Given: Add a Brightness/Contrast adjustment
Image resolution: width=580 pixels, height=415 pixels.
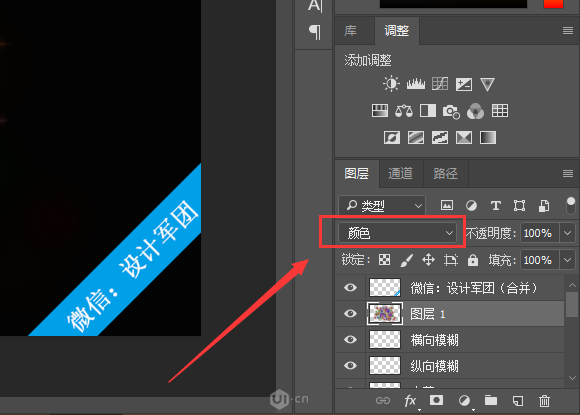Looking at the screenshot, I should (391, 84).
